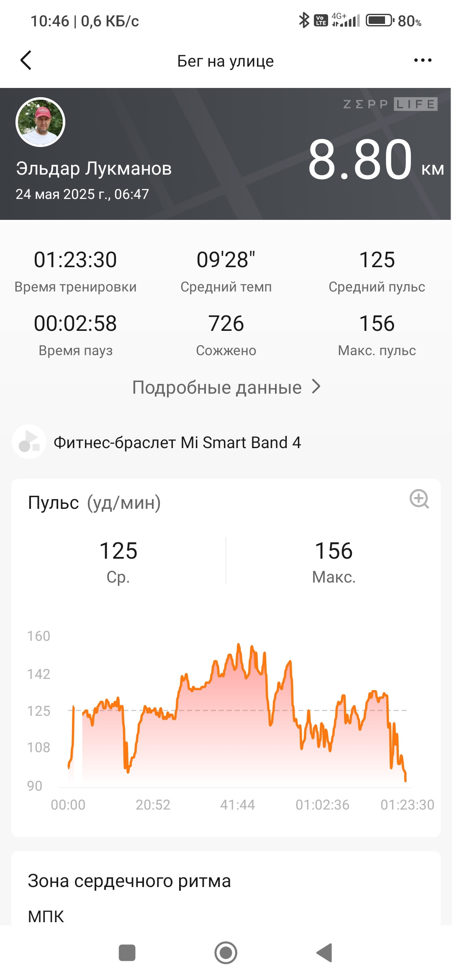Screen dimensions: 452x980
Task: Tap the user profile avatar photo
Action: 40,122
